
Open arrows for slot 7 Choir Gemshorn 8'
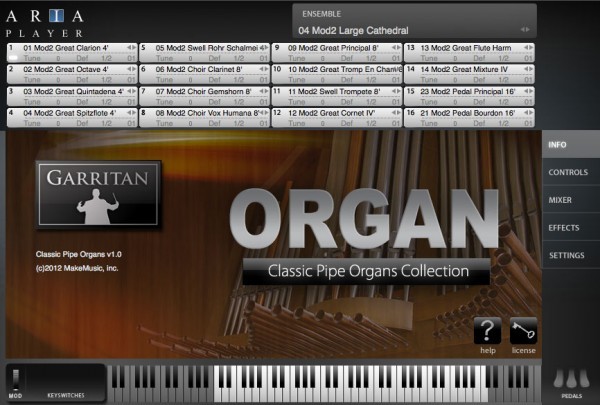[264, 91]
